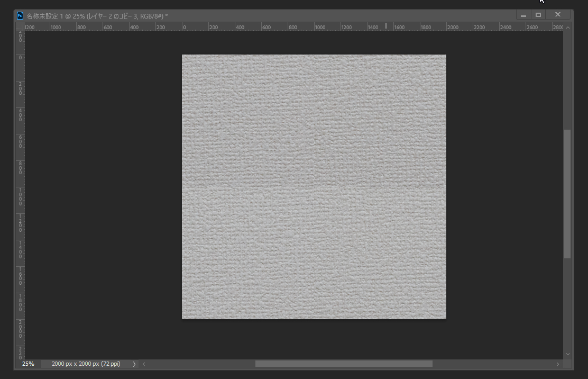Click the horizontal scrollbar left arrow

(x=144, y=364)
